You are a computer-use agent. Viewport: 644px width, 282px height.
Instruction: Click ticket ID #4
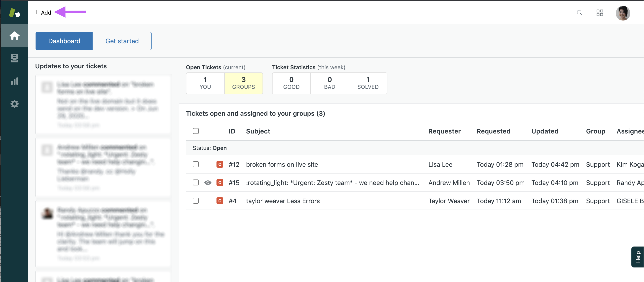pos(232,201)
